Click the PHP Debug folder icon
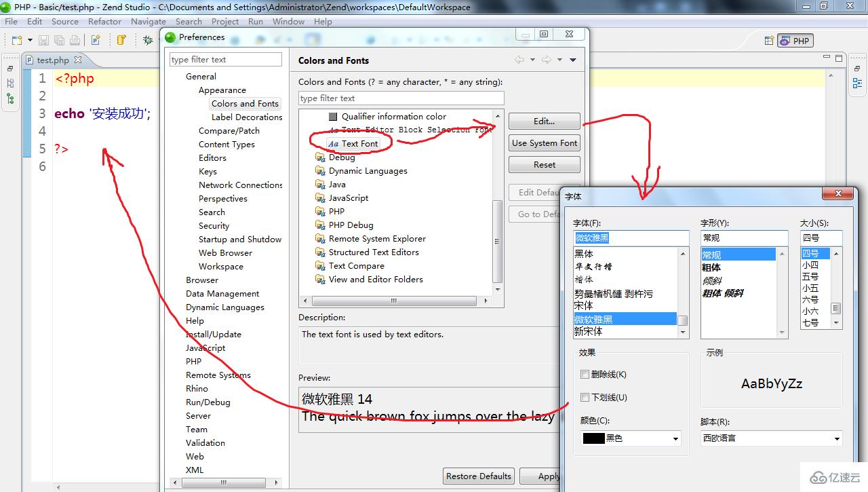 pos(320,225)
